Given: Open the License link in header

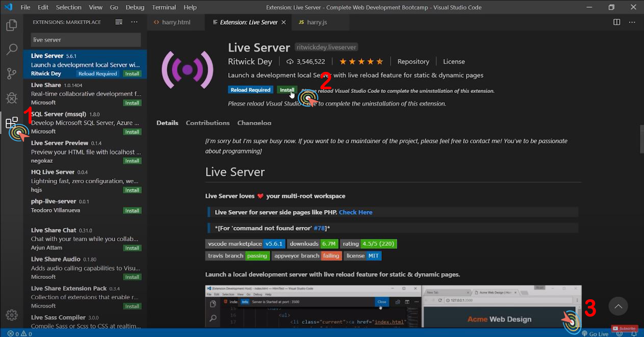Looking at the screenshot, I should [454, 62].
